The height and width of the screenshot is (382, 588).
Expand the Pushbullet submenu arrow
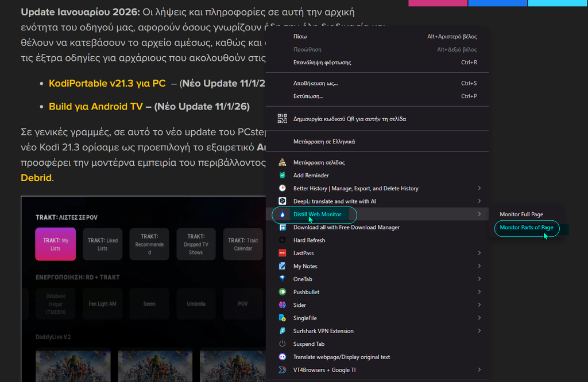pos(479,292)
